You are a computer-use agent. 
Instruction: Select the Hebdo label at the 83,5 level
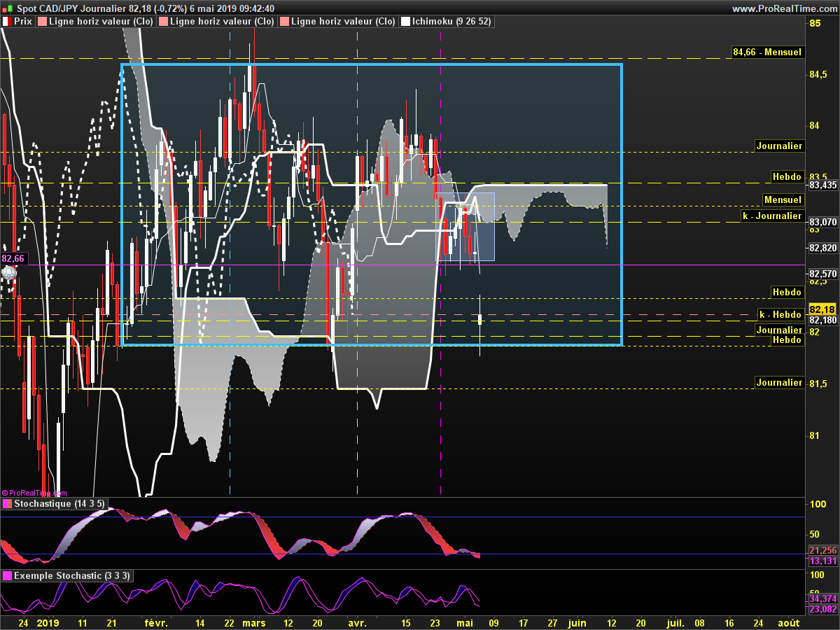point(787,176)
